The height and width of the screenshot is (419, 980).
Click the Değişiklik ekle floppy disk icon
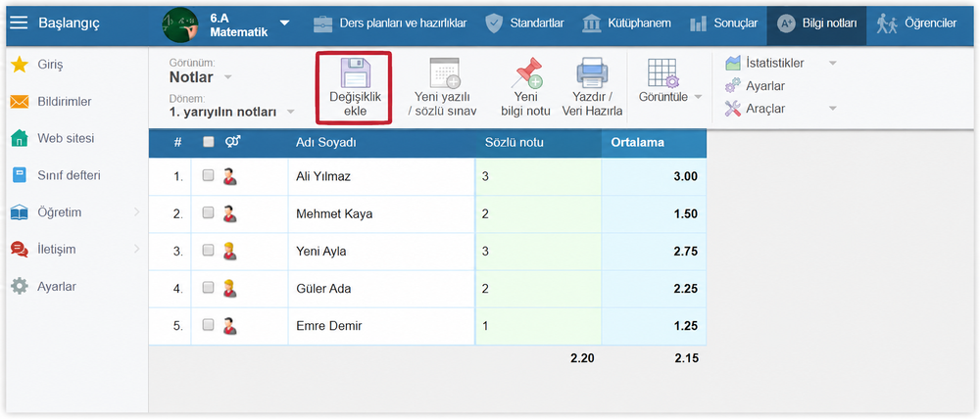pyautogui.click(x=355, y=73)
